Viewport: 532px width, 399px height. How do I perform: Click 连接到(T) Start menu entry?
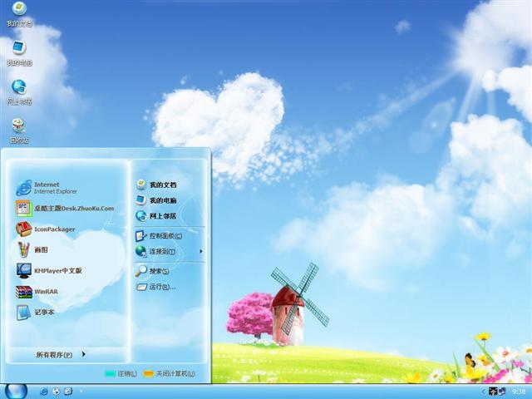[x=155, y=251]
